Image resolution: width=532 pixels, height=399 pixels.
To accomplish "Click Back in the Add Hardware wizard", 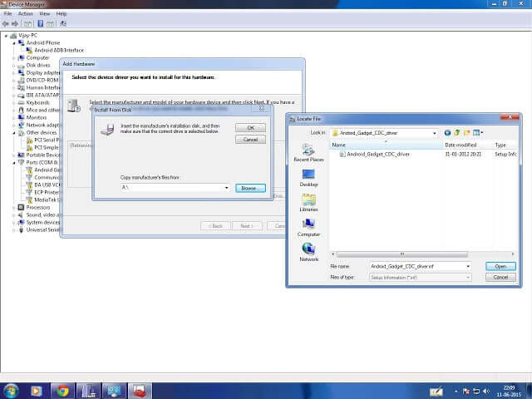I will (215, 226).
